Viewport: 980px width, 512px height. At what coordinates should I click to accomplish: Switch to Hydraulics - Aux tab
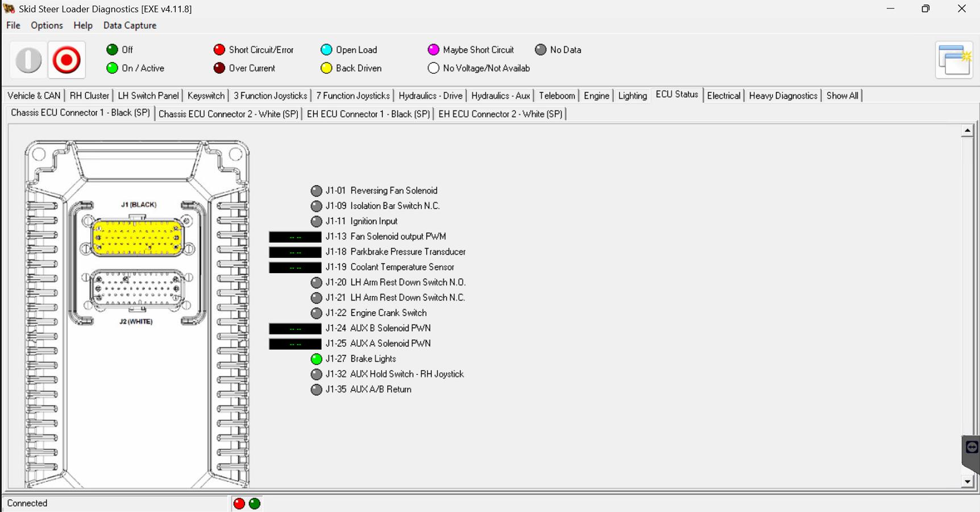click(x=501, y=96)
